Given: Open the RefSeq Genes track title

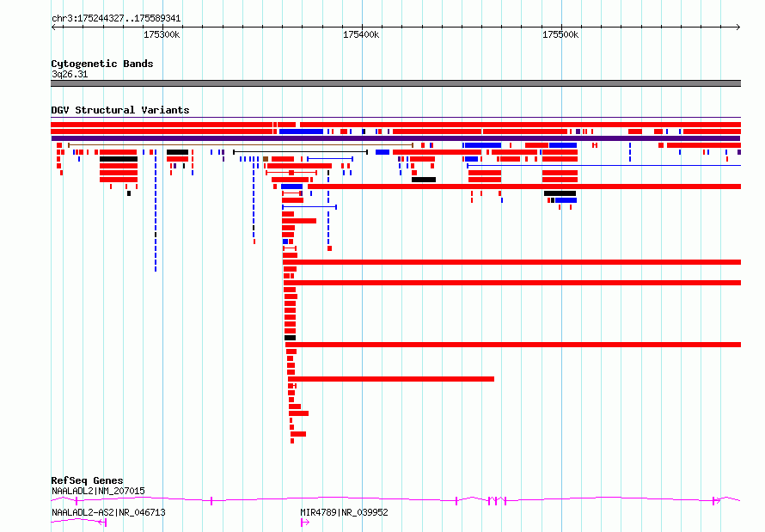Looking at the screenshot, I should (87, 480).
